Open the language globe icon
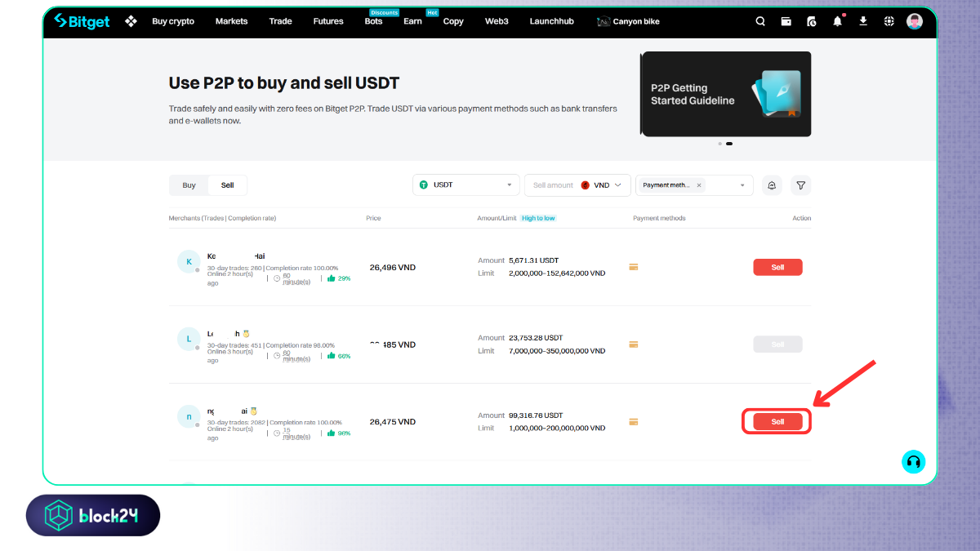 tap(889, 22)
